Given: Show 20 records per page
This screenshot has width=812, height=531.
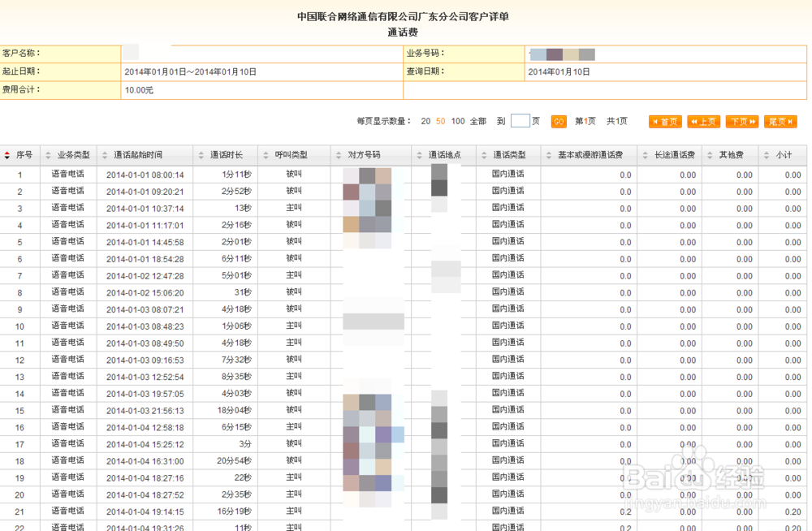Looking at the screenshot, I should (425, 121).
